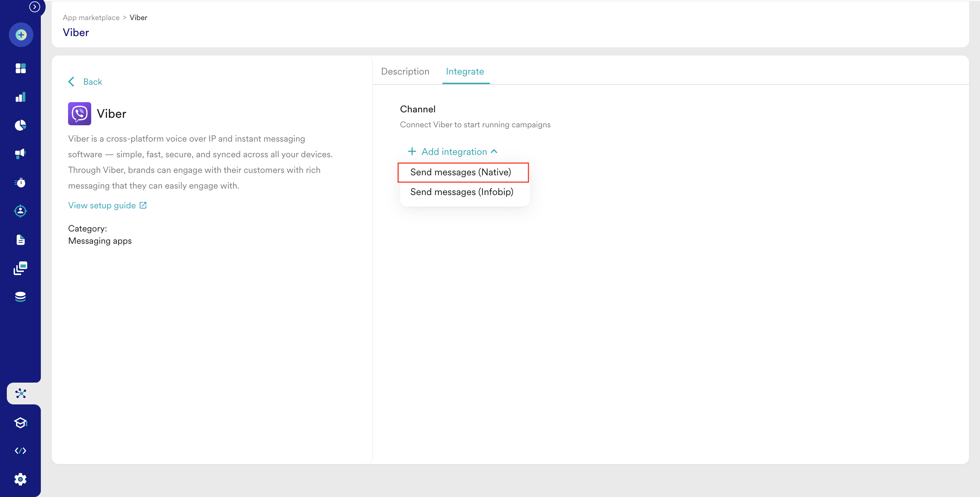The height and width of the screenshot is (497, 980).
Task: Select the integrations network icon
Action: pos(20,394)
